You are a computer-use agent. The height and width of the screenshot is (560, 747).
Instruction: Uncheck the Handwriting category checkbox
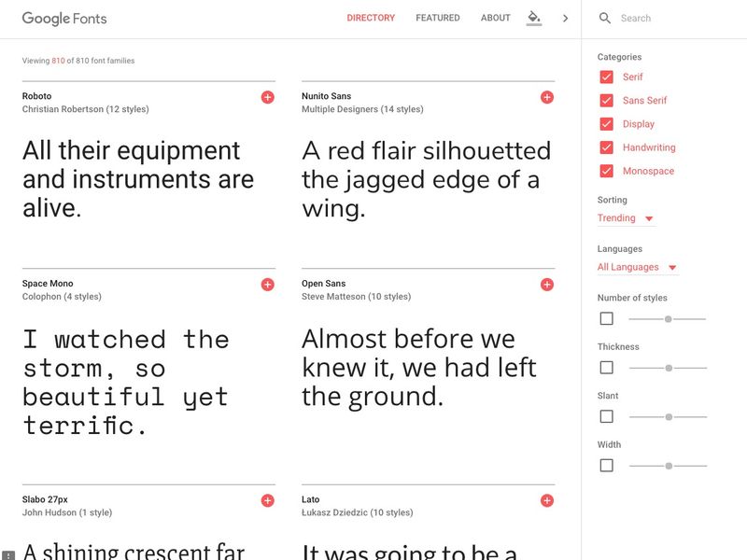click(x=606, y=147)
